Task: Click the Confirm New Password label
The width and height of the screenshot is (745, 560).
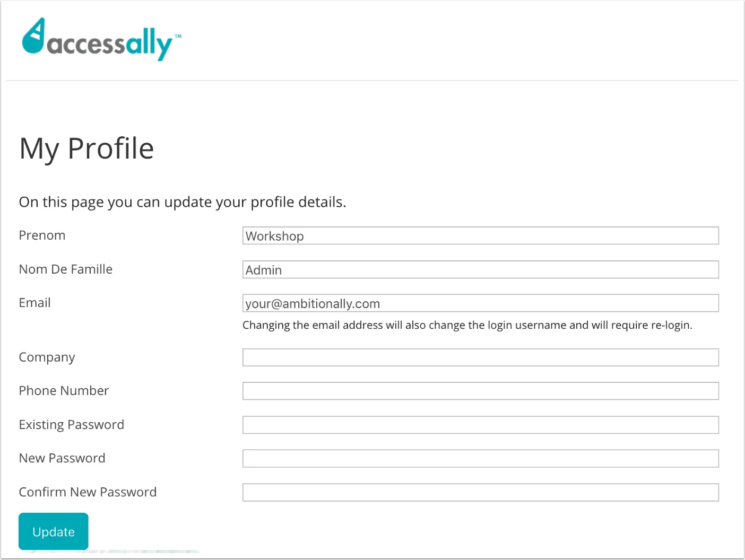Action: tap(88, 492)
